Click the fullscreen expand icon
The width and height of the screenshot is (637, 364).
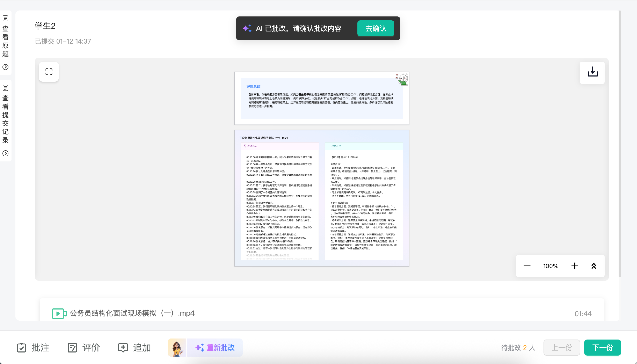pyautogui.click(x=49, y=72)
